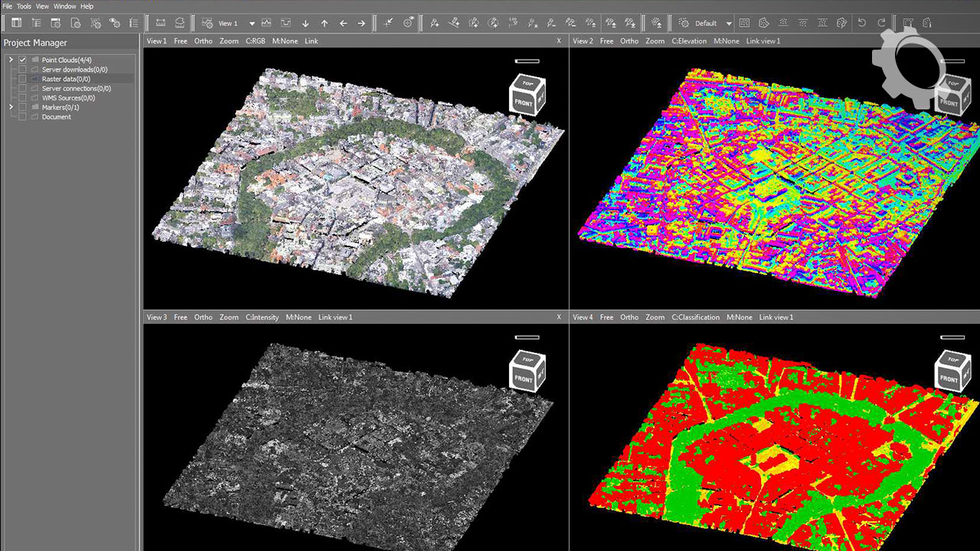Click C:Elevation in View 2 header
Screen dimensions: 980x551
689,41
